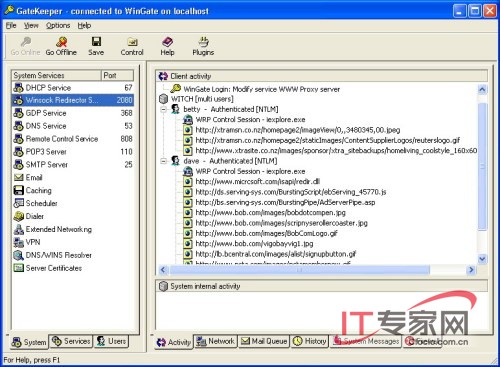This screenshot has width=500, height=367.
Task: Select the ebServing_45770.js URL entry
Action: click(x=285, y=192)
